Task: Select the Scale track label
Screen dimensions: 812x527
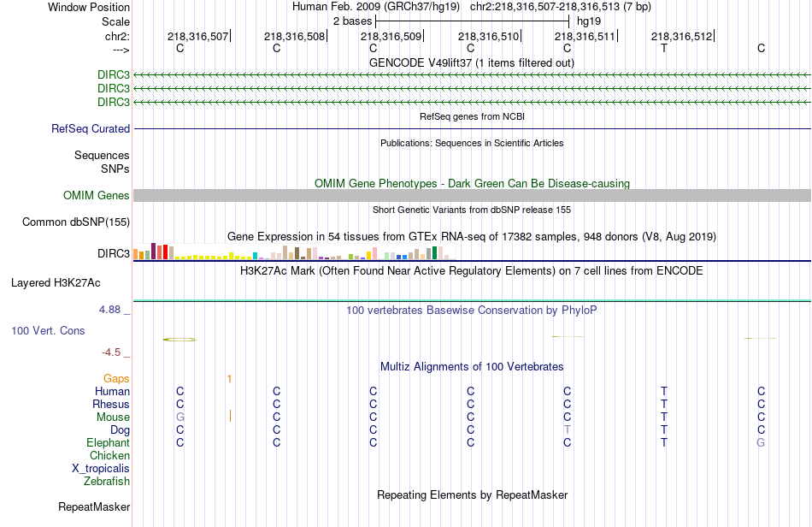Action: [115, 21]
